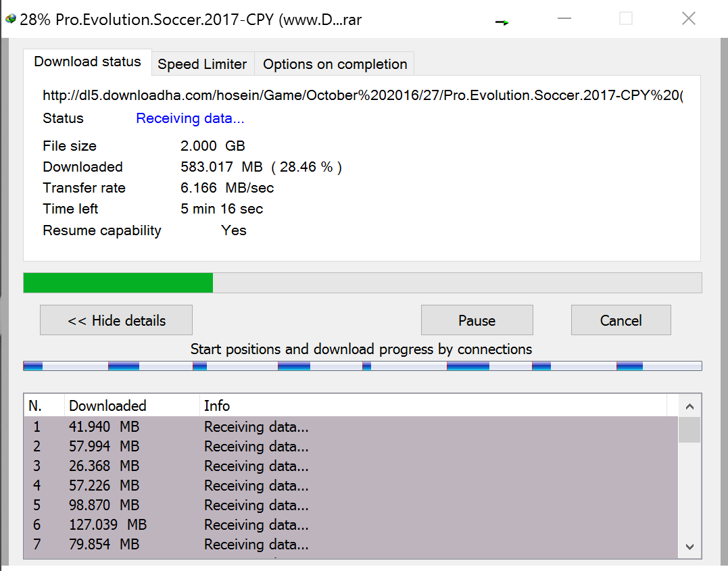Open the Options on completion tab
The width and height of the screenshot is (728, 571).
[x=335, y=64]
